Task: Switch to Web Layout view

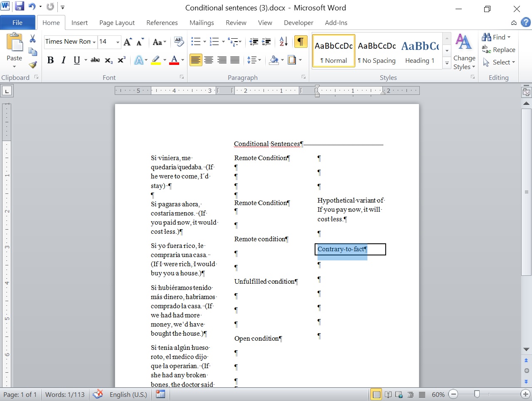Action: click(x=399, y=395)
